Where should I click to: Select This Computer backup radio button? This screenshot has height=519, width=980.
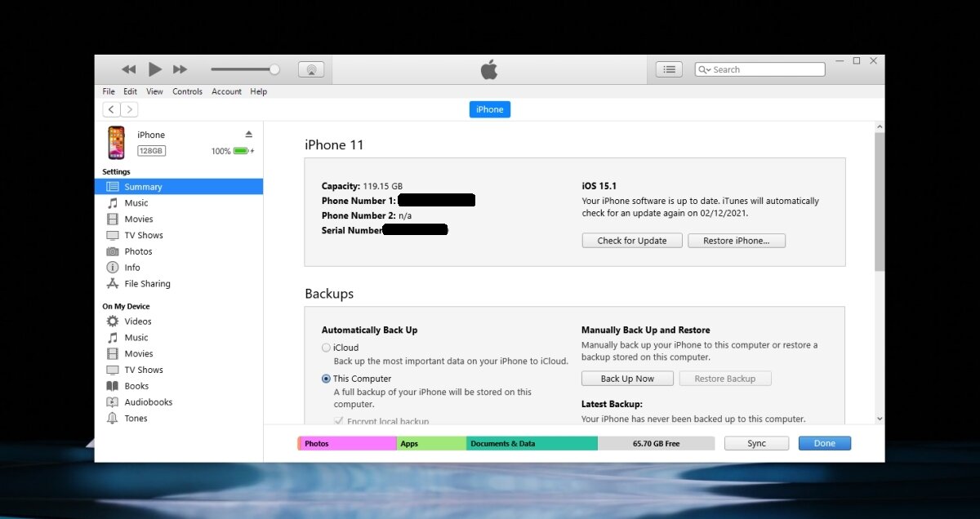pyautogui.click(x=327, y=379)
